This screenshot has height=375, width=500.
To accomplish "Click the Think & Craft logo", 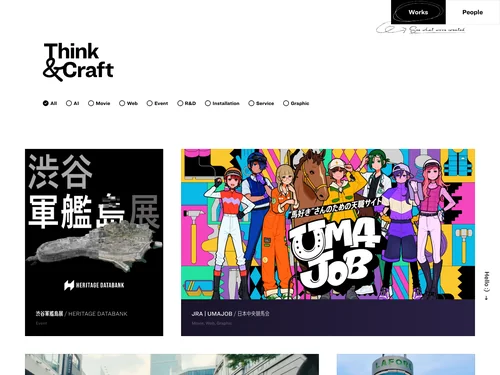I will click(x=78, y=62).
